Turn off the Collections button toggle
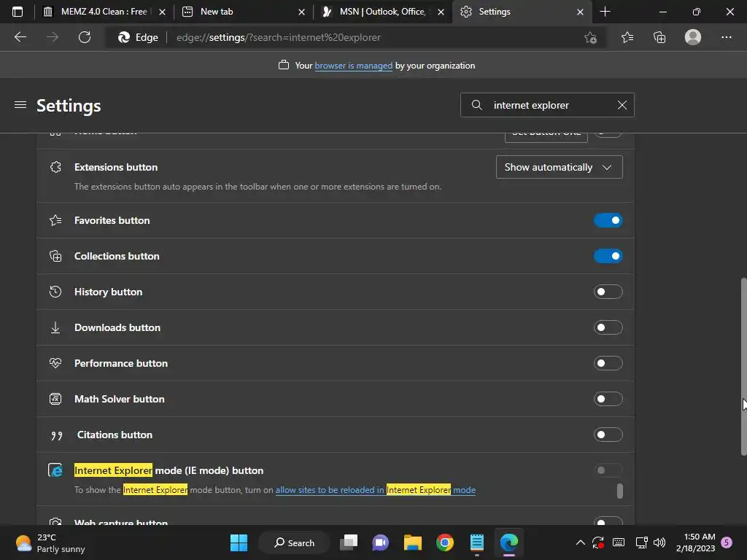This screenshot has width=747, height=560. [608, 256]
